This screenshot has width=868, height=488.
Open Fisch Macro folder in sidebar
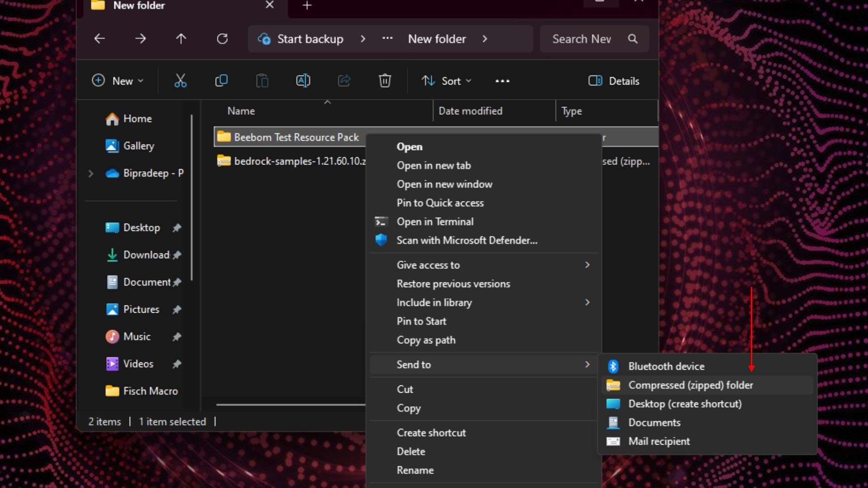[x=142, y=391]
